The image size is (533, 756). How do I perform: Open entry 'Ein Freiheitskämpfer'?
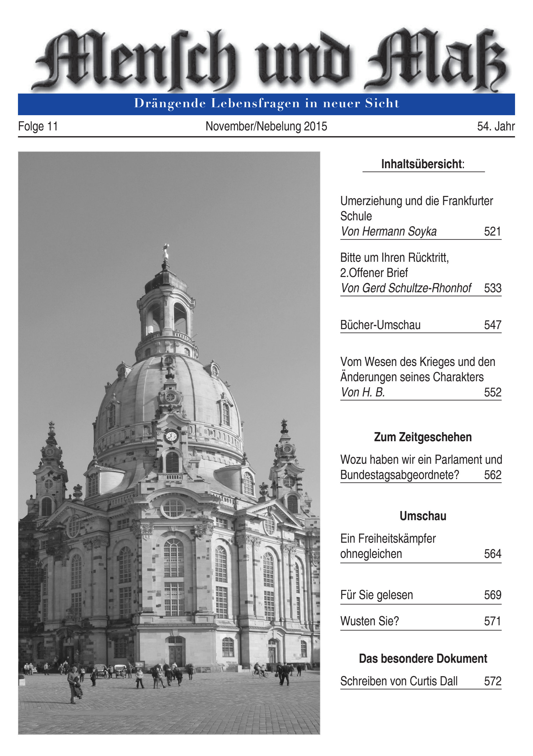(388, 539)
